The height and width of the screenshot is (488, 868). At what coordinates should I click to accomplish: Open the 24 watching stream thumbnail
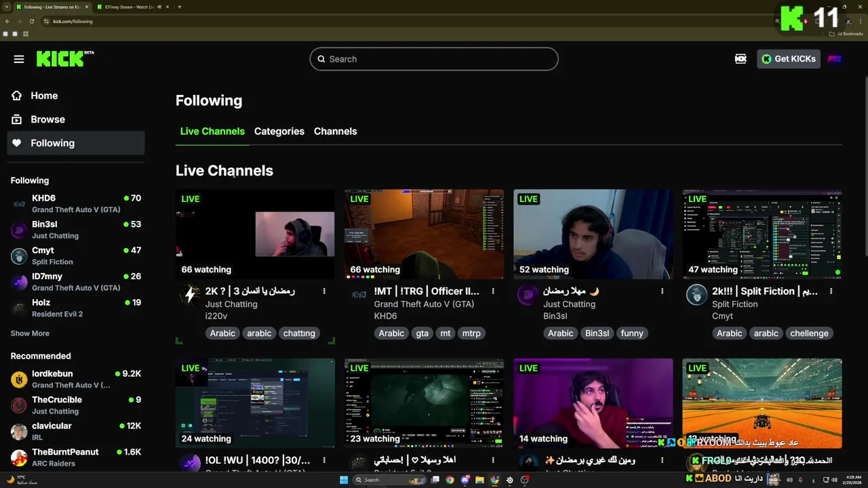[x=255, y=403]
